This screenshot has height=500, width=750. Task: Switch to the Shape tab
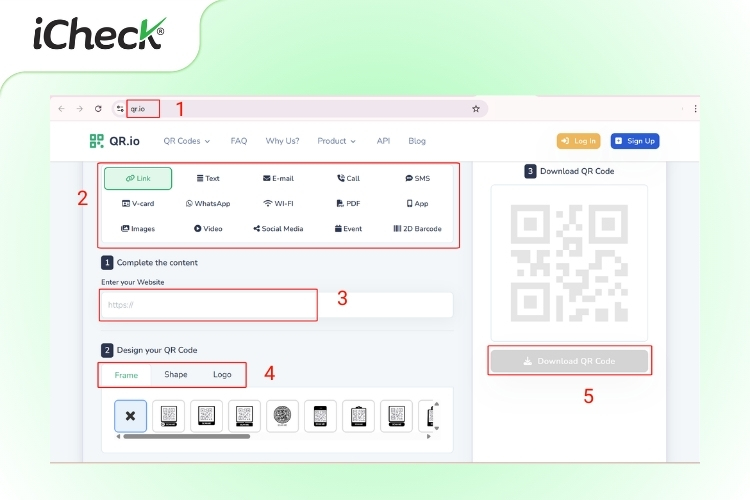pos(176,375)
